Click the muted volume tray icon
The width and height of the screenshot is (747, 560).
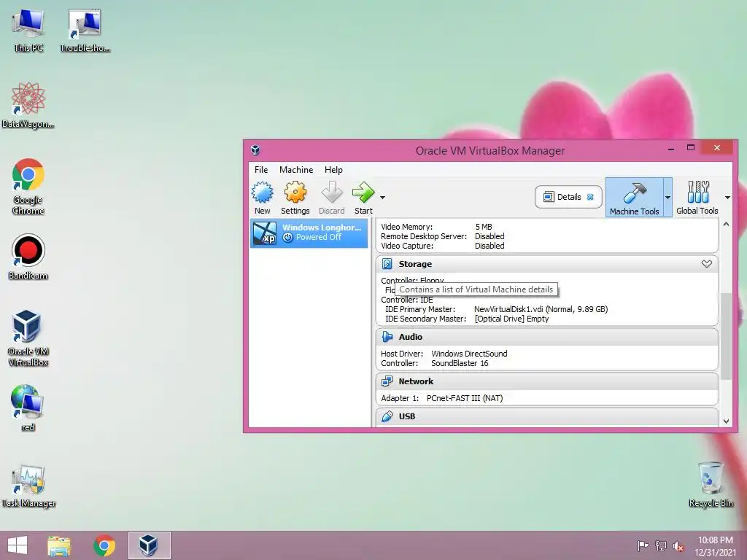point(678,546)
